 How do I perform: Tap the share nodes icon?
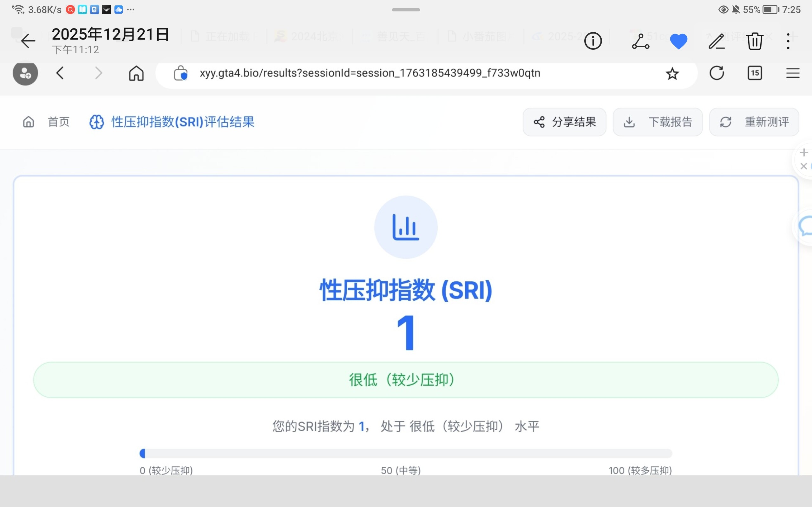point(640,42)
